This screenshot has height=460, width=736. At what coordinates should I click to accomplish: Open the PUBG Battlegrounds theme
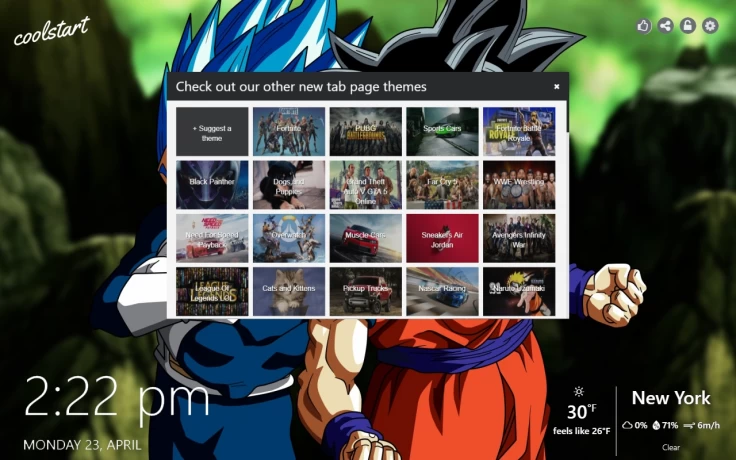[366, 131]
